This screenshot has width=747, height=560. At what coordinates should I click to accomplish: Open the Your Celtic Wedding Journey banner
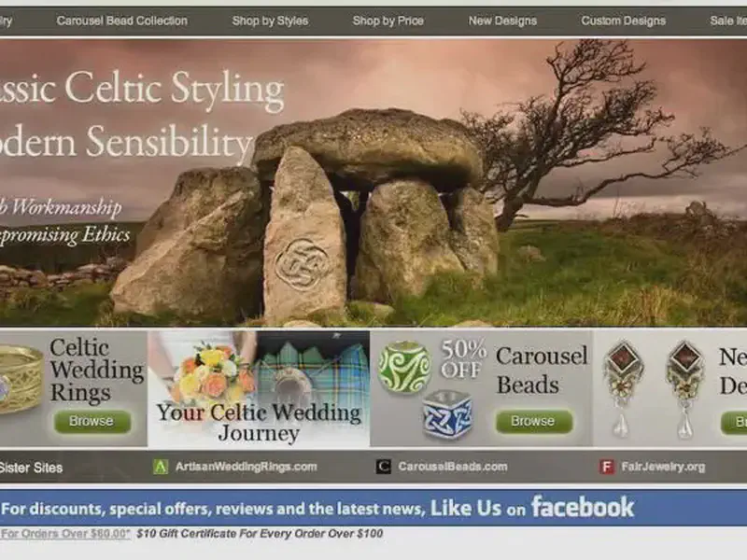(x=259, y=388)
